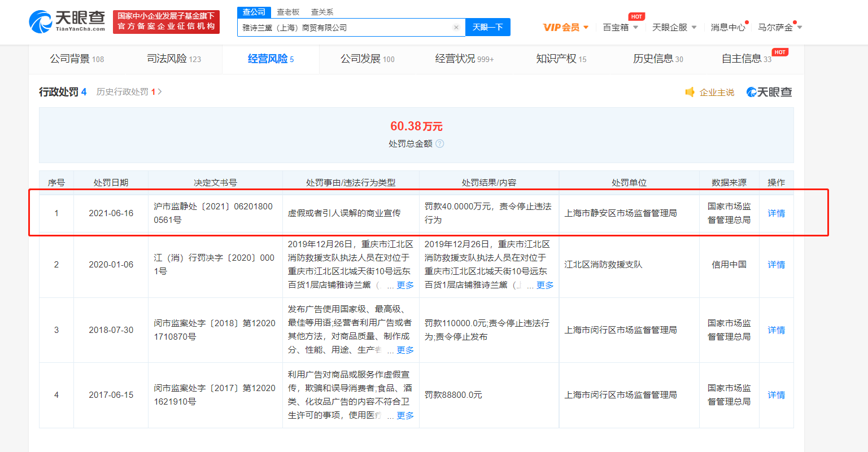The height and width of the screenshot is (452, 868).
Task: Click inside the company search input field
Action: (x=339, y=27)
